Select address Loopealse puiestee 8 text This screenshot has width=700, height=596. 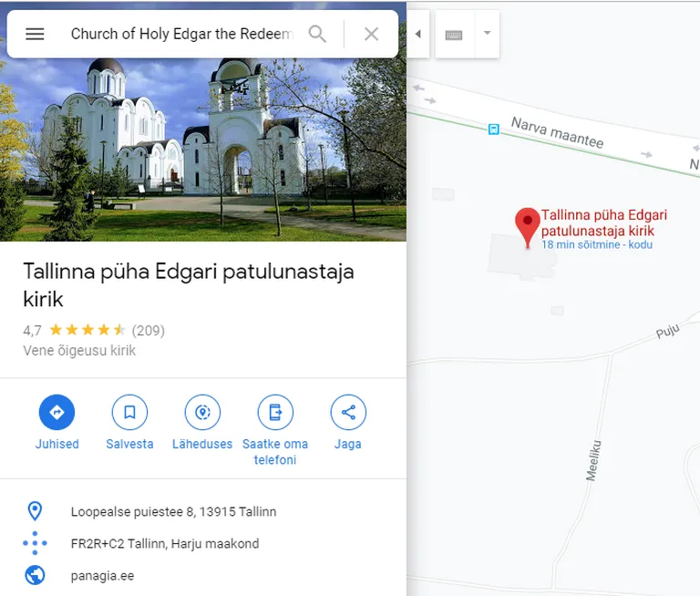[x=173, y=511]
